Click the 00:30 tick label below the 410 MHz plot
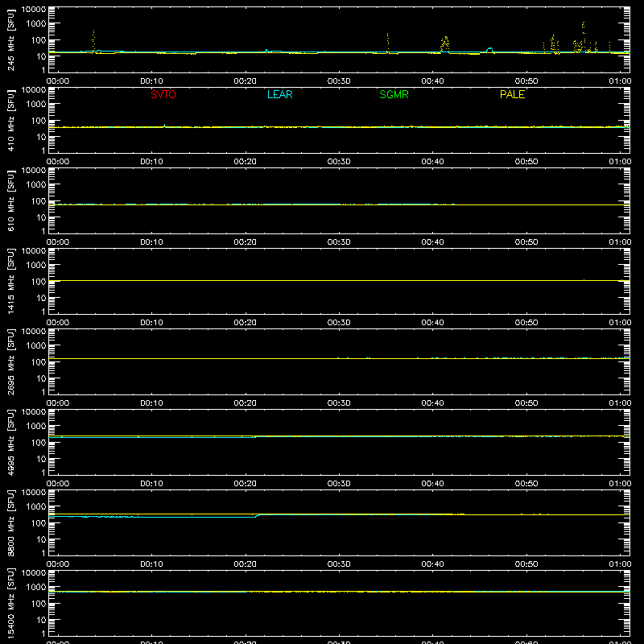 click(x=339, y=162)
